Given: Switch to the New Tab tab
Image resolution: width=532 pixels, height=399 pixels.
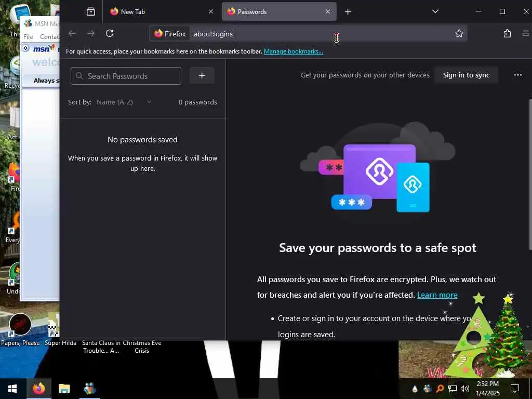Looking at the screenshot, I should (x=162, y=11).
